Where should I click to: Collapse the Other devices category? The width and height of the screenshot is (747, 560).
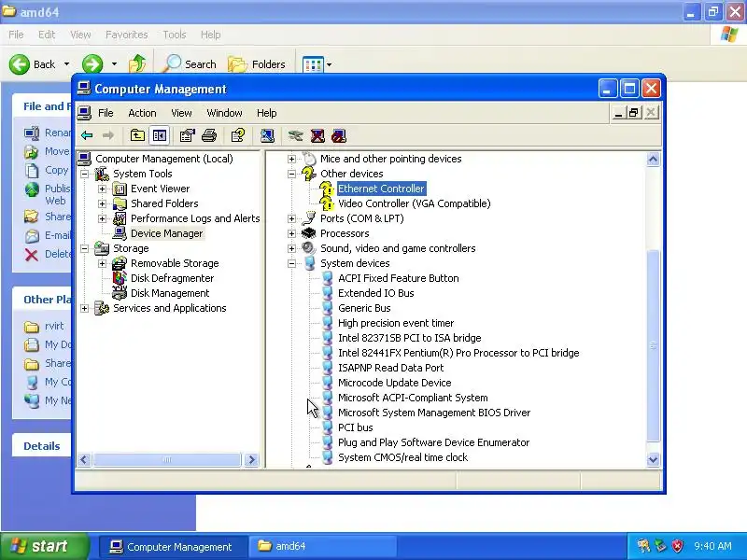pos(291,174)
